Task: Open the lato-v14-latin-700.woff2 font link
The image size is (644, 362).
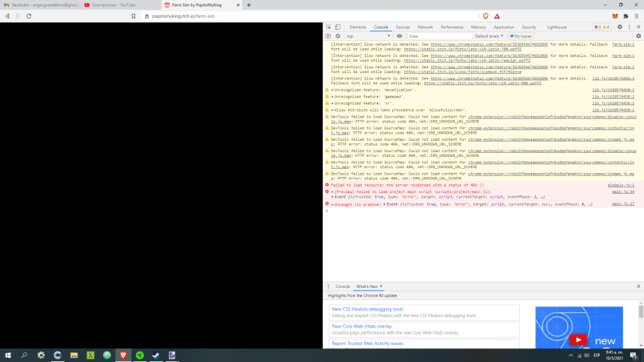Action: tap(462, 49)
